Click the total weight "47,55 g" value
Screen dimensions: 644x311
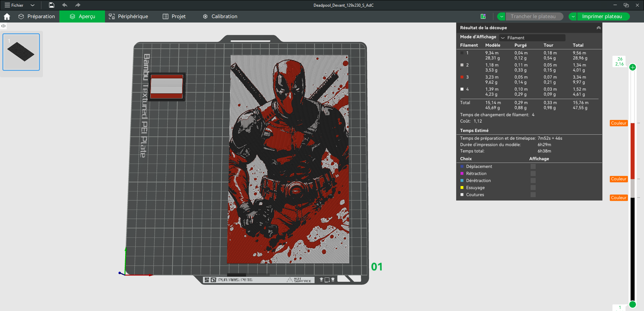(x=580, y=108)
